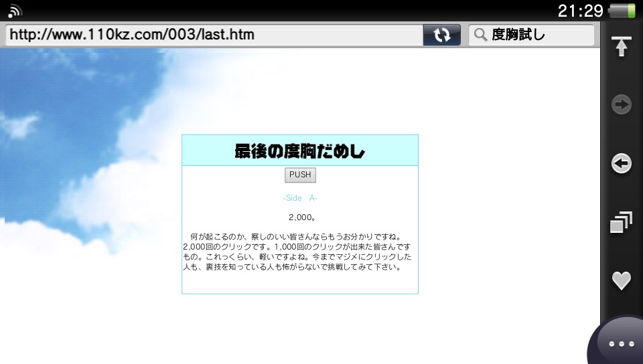Image resolution: width=643 pixels, height=364 pixels.
Task: Click the 2,000。 counter text
Action: (x=302, y=217)
